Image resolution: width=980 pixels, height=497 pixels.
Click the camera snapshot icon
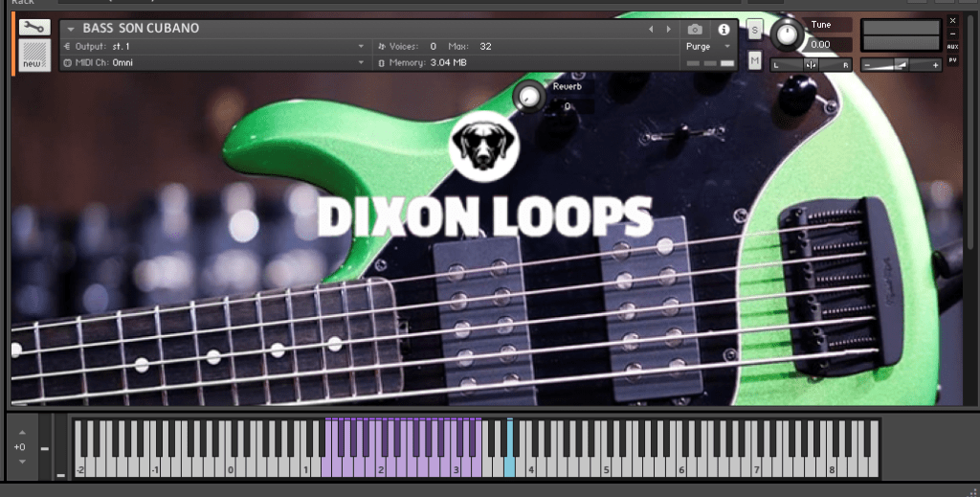point(696,30)
